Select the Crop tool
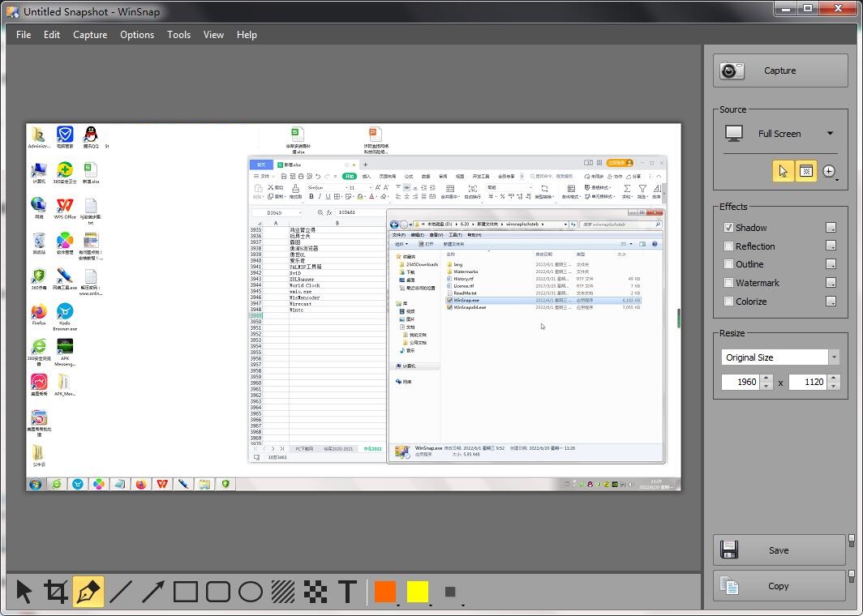Viewport: 863px width, 616px height. [x=55, y=592]
